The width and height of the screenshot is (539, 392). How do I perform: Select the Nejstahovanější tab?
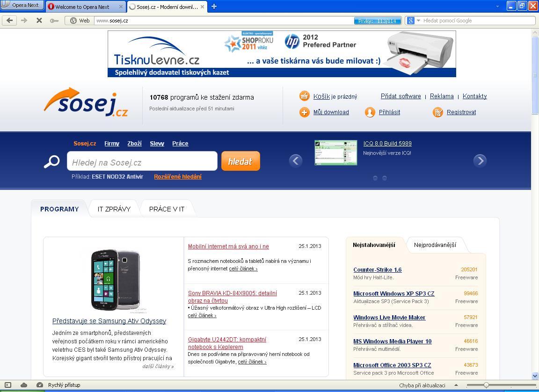tap(374, 245)
